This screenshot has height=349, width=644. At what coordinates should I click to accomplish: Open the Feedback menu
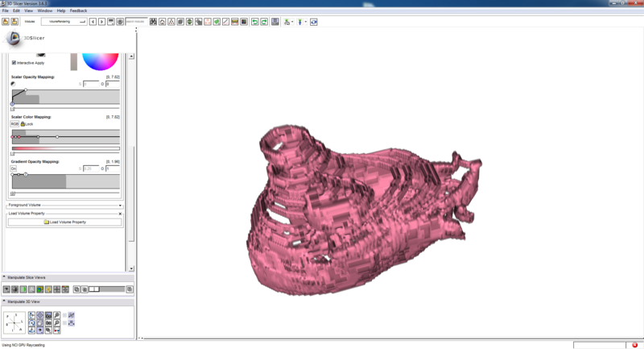click(79, 10)
